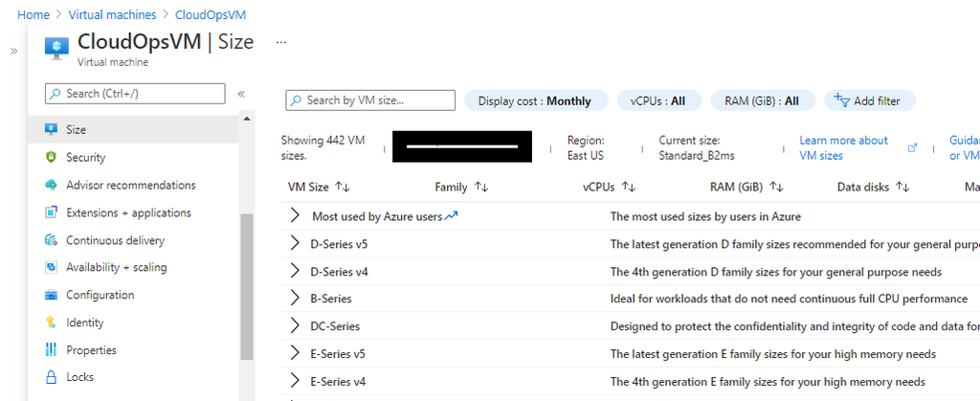Expand the D-Series v5 size group
This screenshot has width=980, height=401.
point(295,244)
